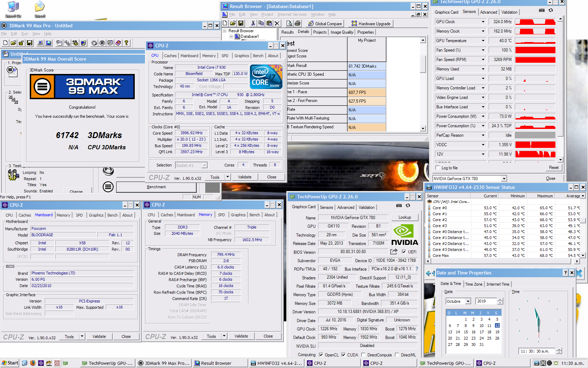The height and width of the screenshot is (368, 588).
Task: Open the PerfCap Reason sensor dropdown
Action: tap(483, 135)
